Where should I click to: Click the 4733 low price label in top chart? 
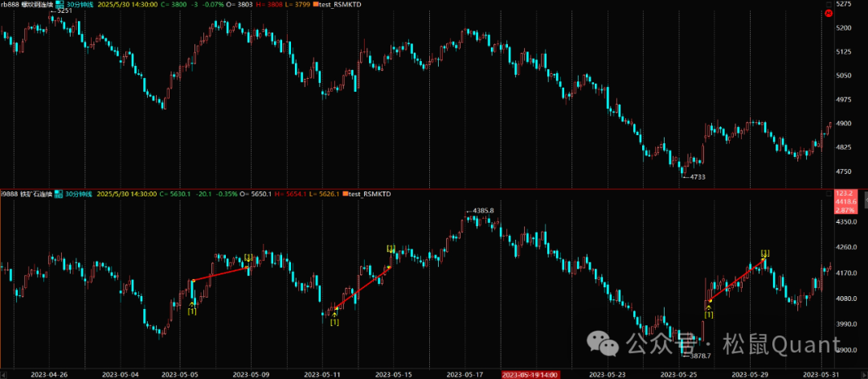pyautogui.click(x=694, y=176)
